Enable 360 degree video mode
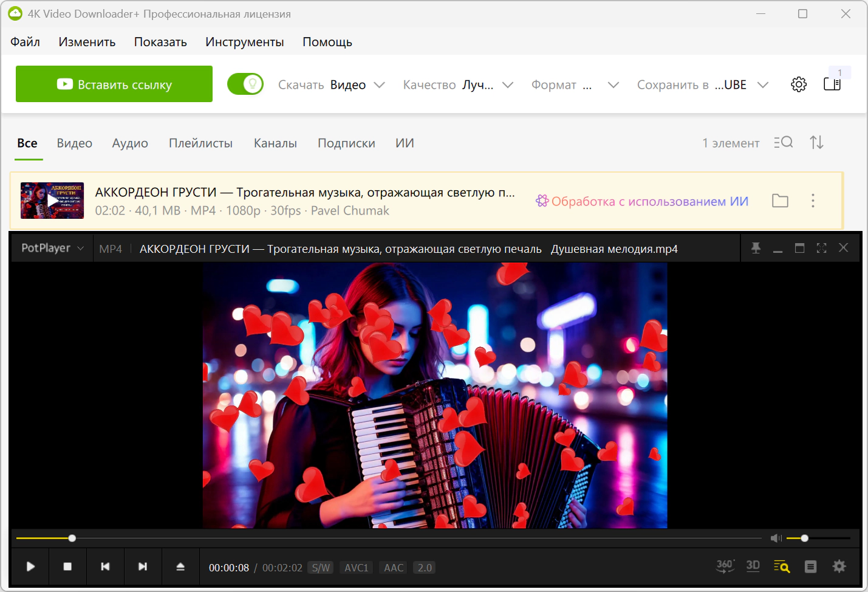868x592 pixels. (x=725, y=566)
